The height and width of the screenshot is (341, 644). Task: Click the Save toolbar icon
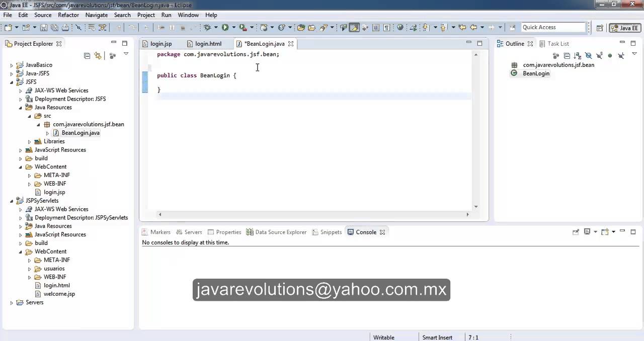pos(44,28)
